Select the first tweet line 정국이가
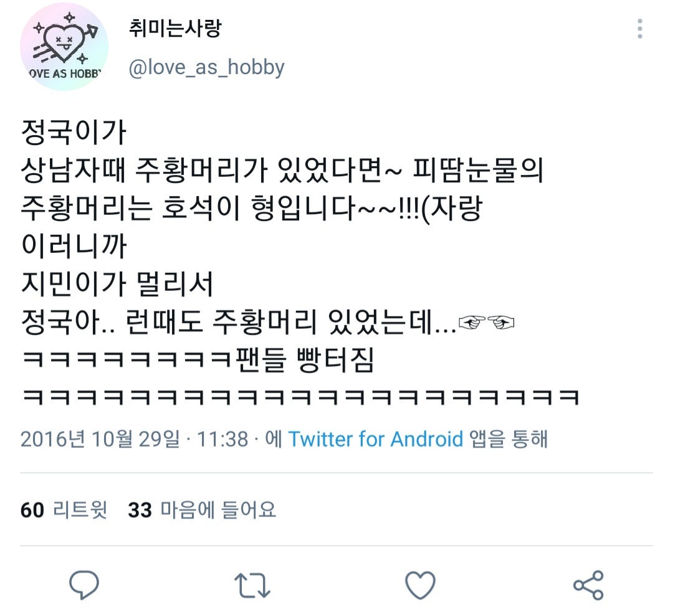Viewport: 673px width, 616px height. [x=74, y=132]
